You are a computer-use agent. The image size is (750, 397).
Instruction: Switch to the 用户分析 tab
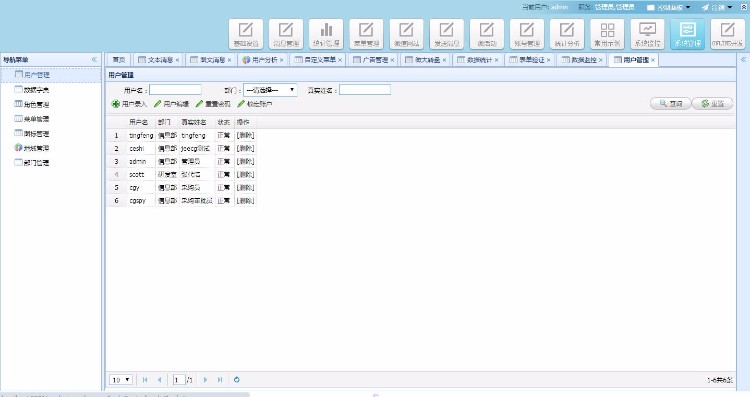click(x=262, y=60)
